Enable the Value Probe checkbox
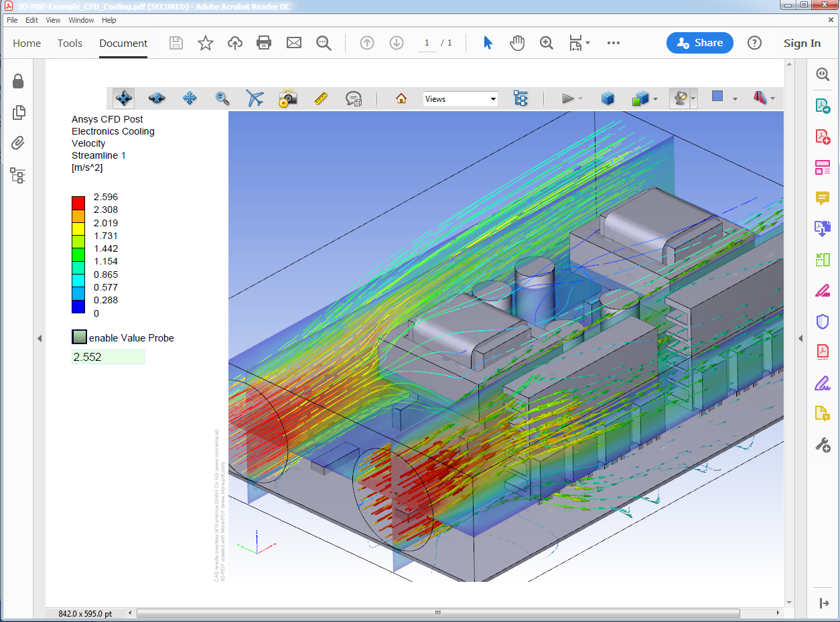This screenshot has width=840, height=622. [x=80, y=337]
